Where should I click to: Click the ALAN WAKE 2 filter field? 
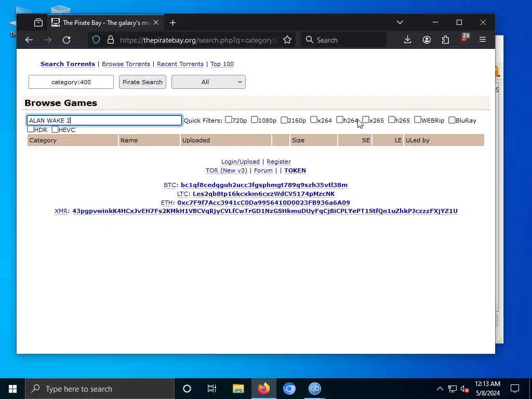point(104,120)
